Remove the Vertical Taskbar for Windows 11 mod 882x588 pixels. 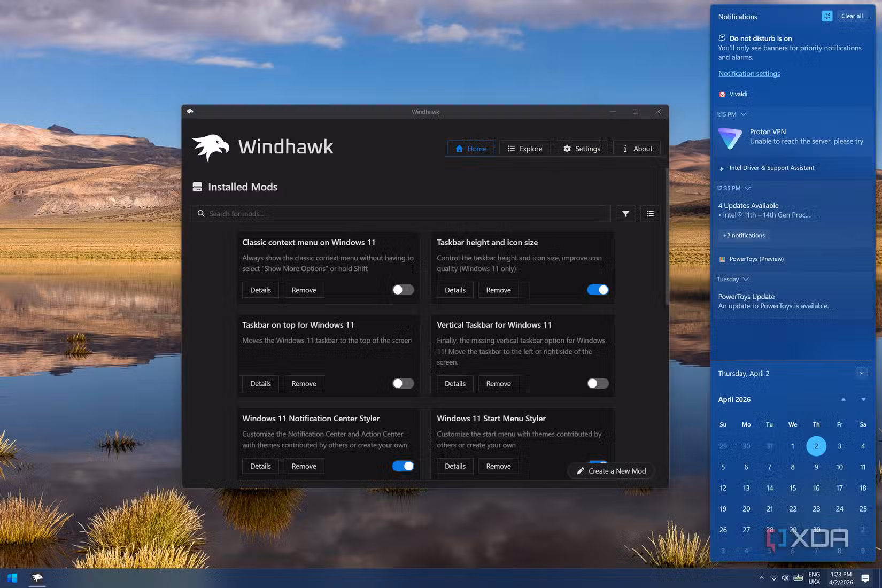[498, 384]
